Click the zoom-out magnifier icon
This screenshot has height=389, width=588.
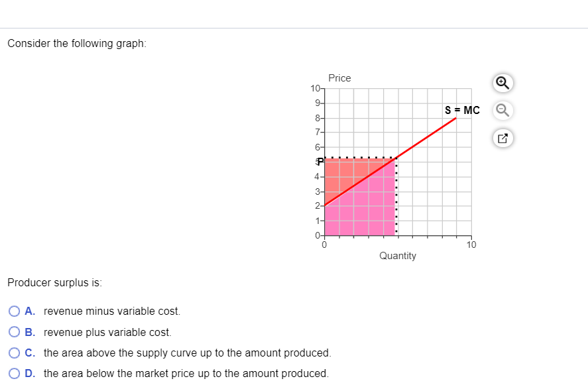[502, 110]
